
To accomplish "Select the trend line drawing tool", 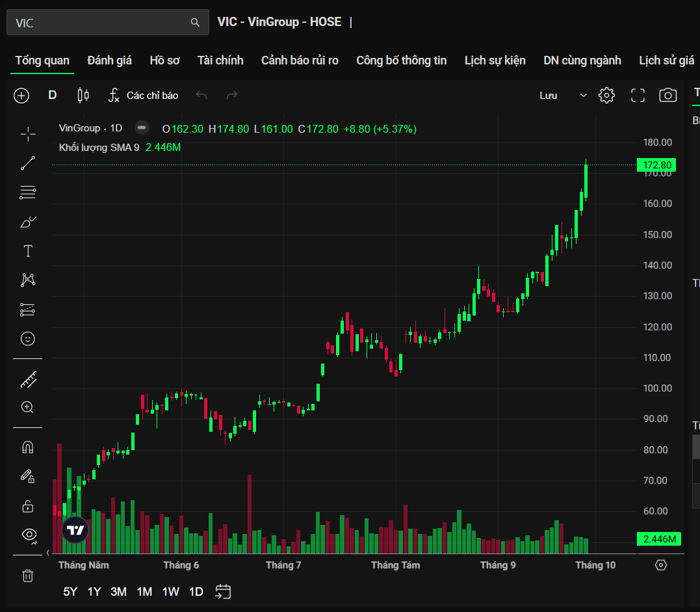I will coord(28,163).
